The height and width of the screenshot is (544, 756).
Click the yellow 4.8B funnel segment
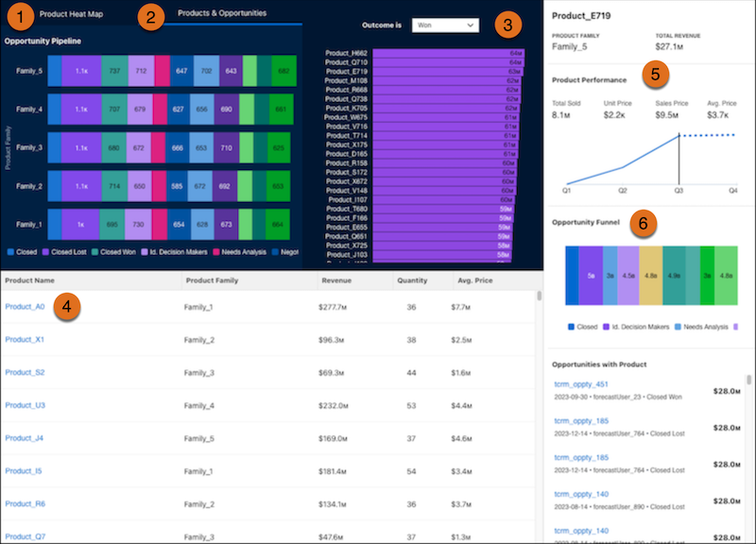point(651,276)
